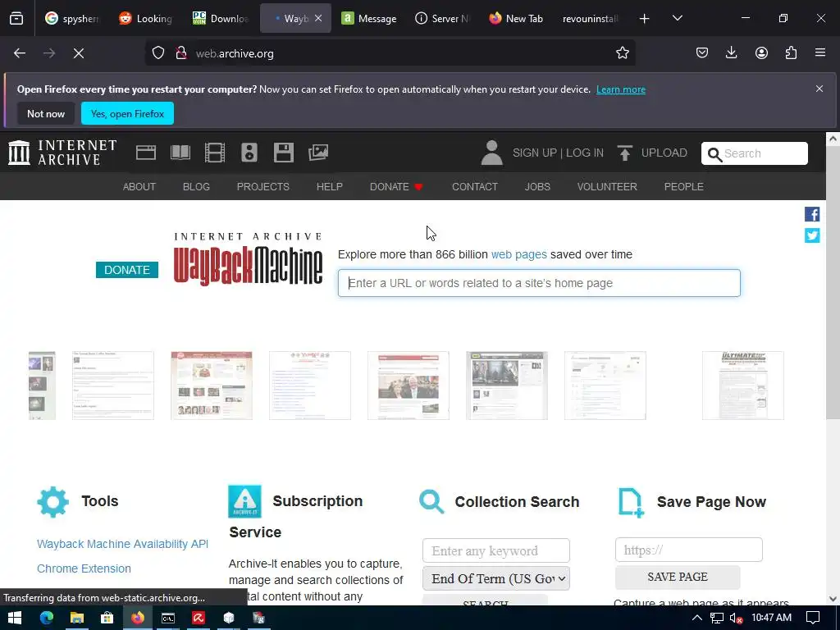
Task: Close the Wayback Machine tab
Action: point(318,18)
